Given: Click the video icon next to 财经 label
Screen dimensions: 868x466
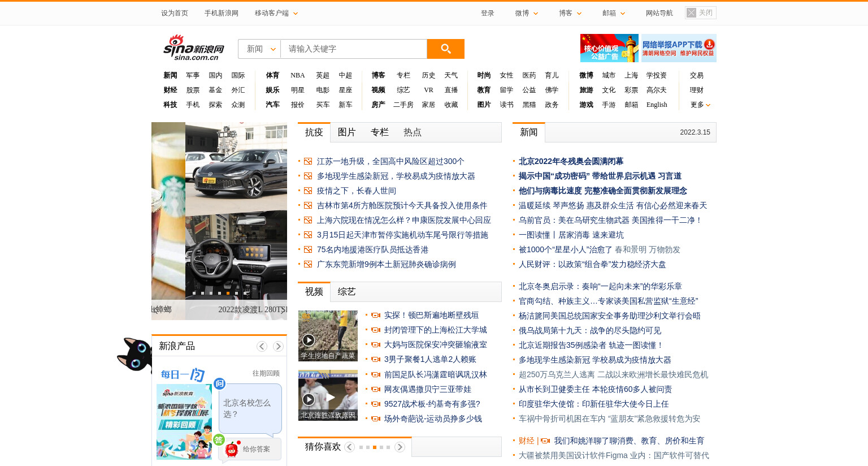Looking at the screenshot, I should tap(545, 441).
